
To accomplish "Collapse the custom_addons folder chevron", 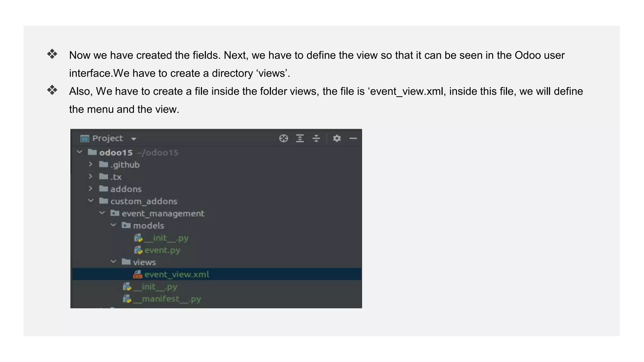I will [x=91, y=201].
